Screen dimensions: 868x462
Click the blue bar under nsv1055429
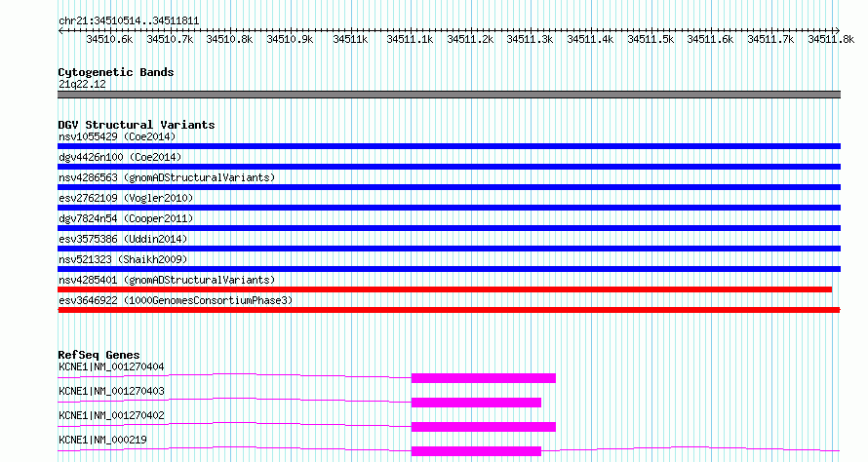click(449, 146)
